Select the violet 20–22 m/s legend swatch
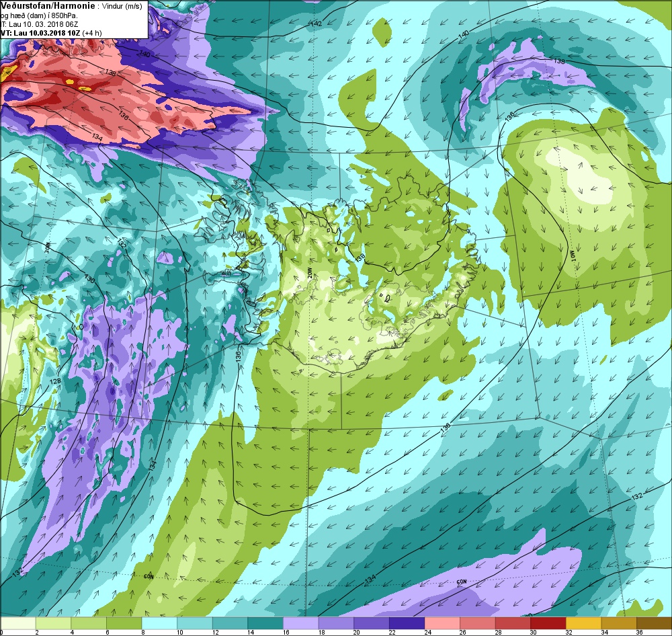 [x=372, y=623]
